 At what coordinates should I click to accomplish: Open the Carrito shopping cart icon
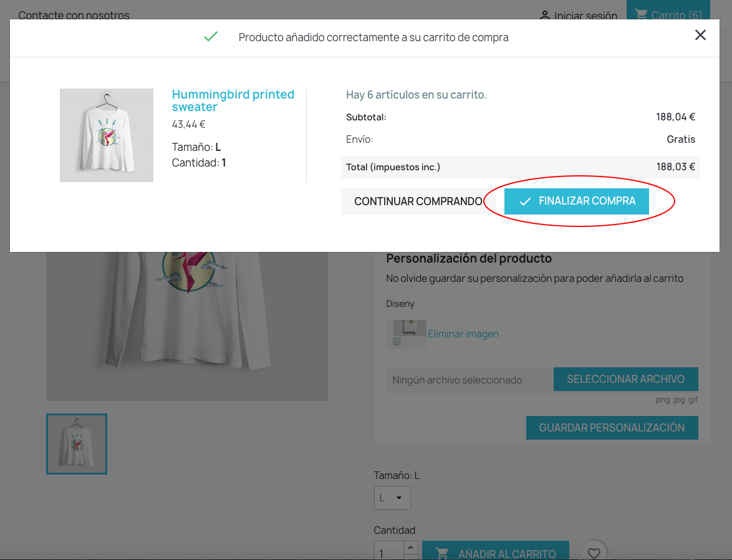[642, 14]
